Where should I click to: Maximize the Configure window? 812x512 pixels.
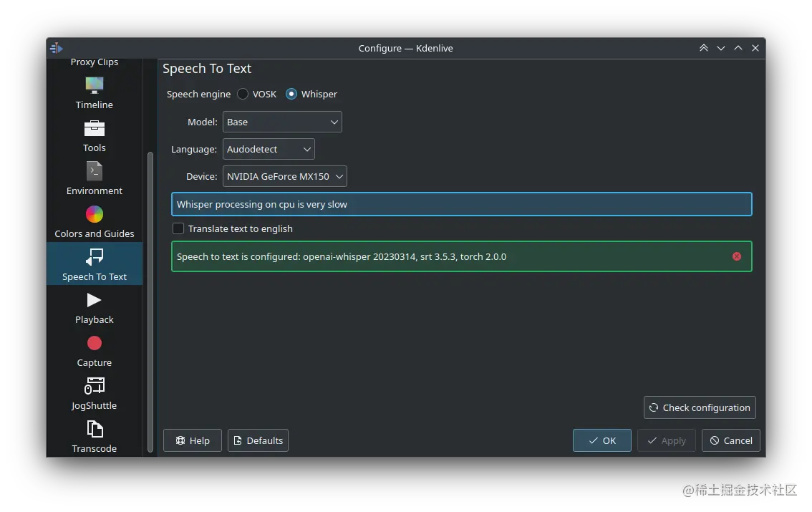pos(738,48)
